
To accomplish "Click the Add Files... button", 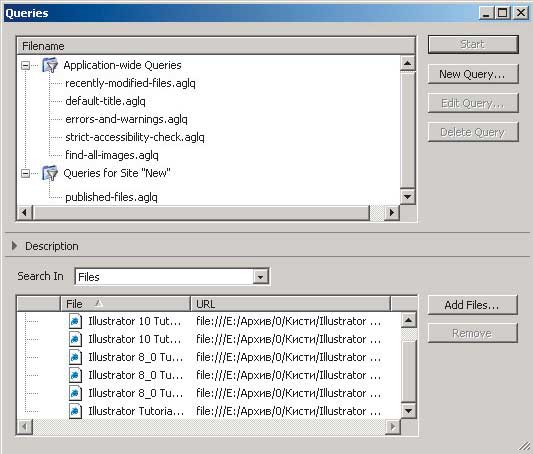I will coord(472,305).
